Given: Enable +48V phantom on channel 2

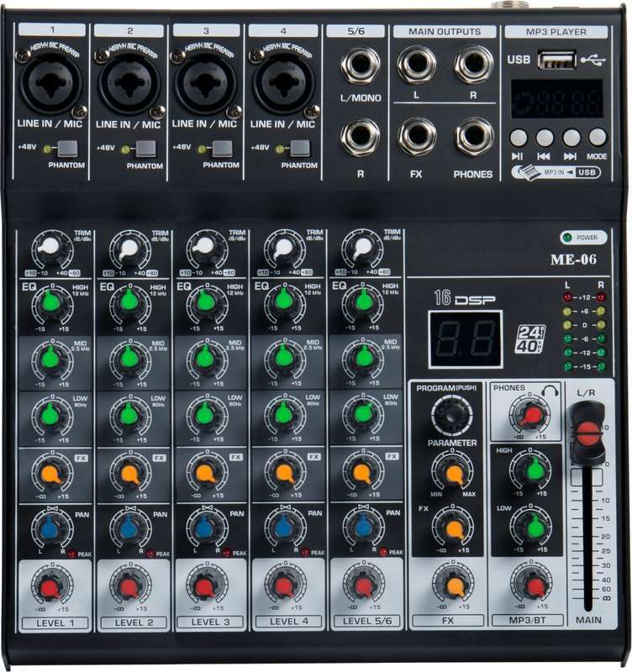Looking at the screenshot, I should pyautogui.click(x=146, y=150).
